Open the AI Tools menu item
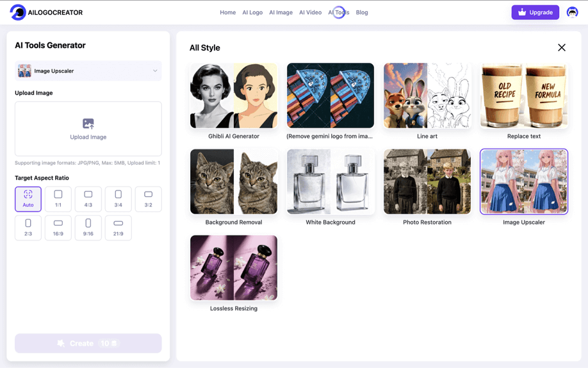The width and height of the screenshot is (588, 368). (339, 12)
